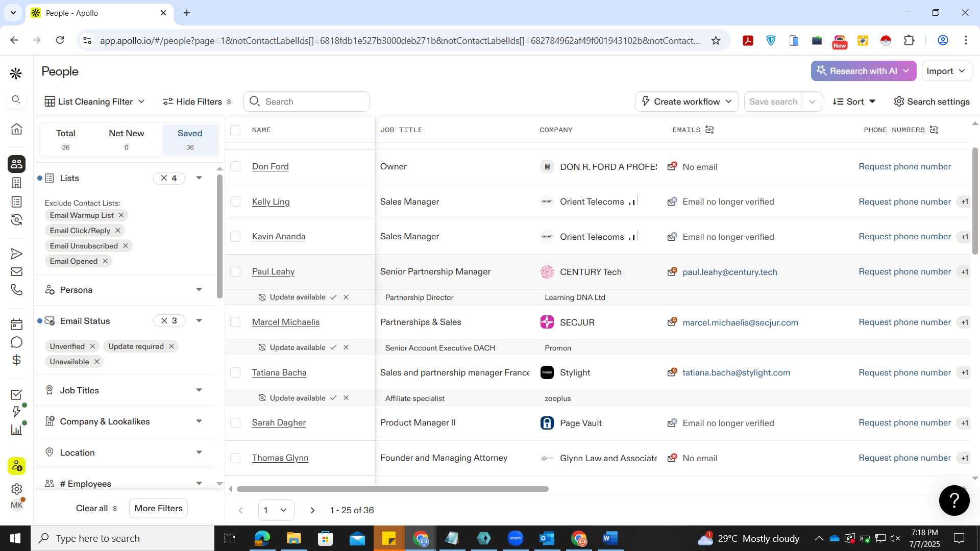
Task: Check the Kelly Ling row checkbox
Action: [x=235, y=202]
